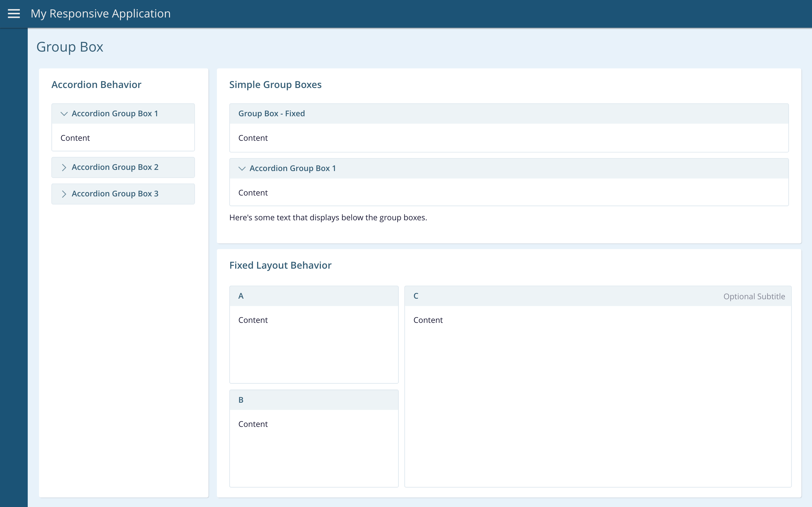Screen dimensions: 812x507
Task: Click the group box B header
Action: pyautogui.click(x=241, y=400)
